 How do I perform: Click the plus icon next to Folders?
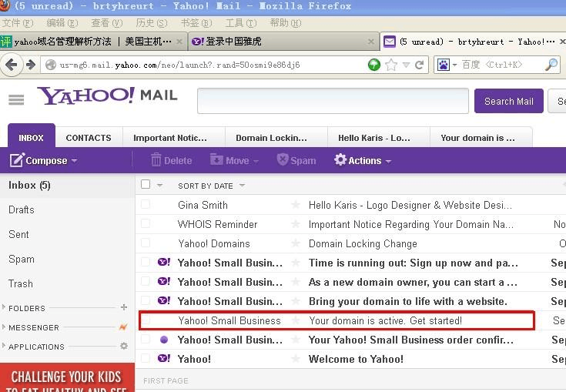[x=124, y=308]
